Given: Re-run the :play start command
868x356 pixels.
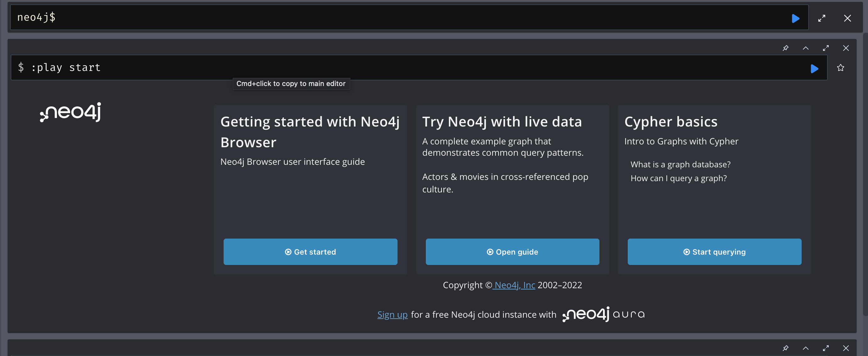Looking at the screenshot, I should (815, 69).
